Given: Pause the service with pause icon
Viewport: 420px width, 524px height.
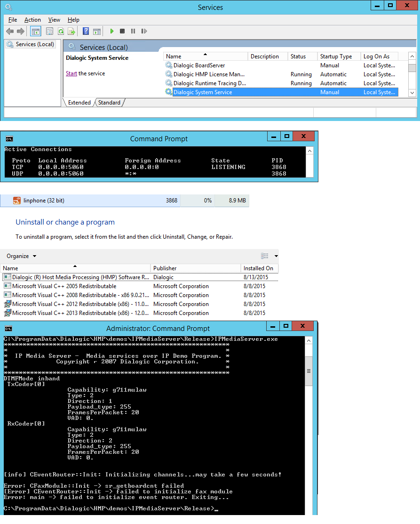Looking at the screenshot, I should pyautogui.click(x=133, y=31).
